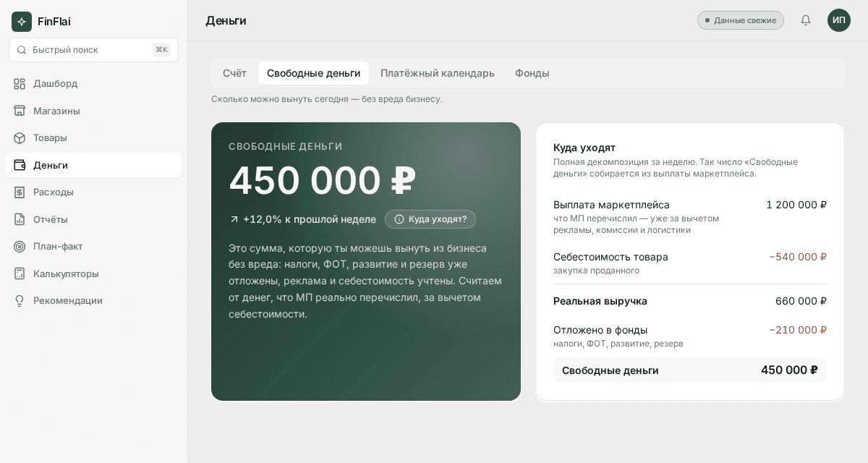The height and width of the screenshot is (463, 868).
Task: Click the Магазины store icon
Action: 20,111
